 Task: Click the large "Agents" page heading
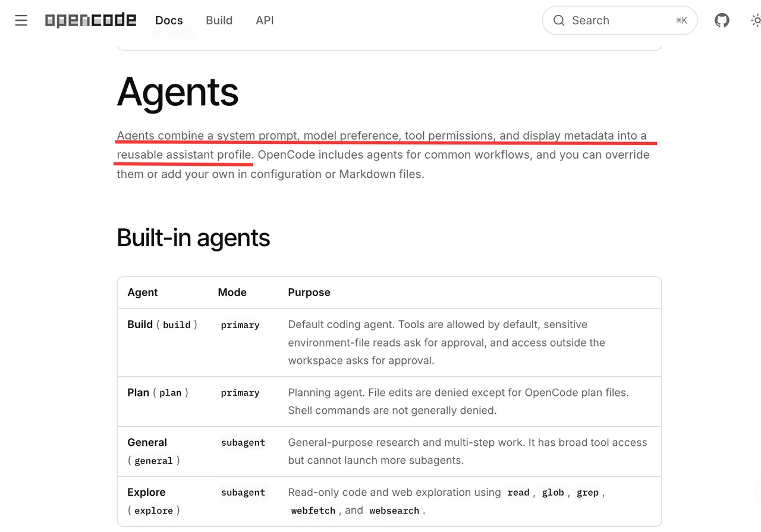tap(178, 92)
